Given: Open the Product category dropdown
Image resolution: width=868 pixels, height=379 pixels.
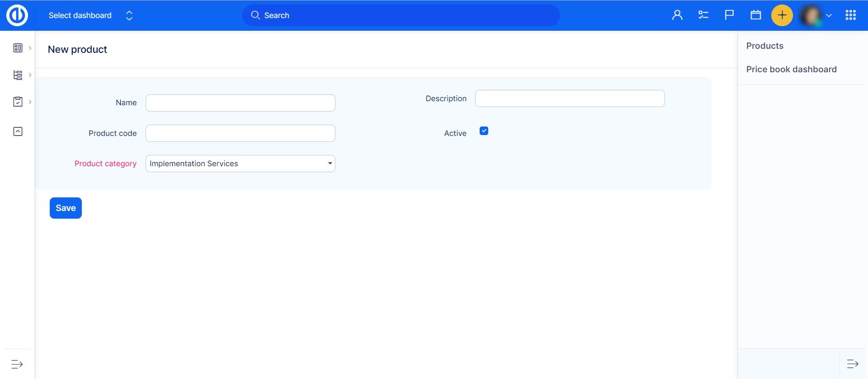Looking at the screenshot, I should tap(240, 164).
